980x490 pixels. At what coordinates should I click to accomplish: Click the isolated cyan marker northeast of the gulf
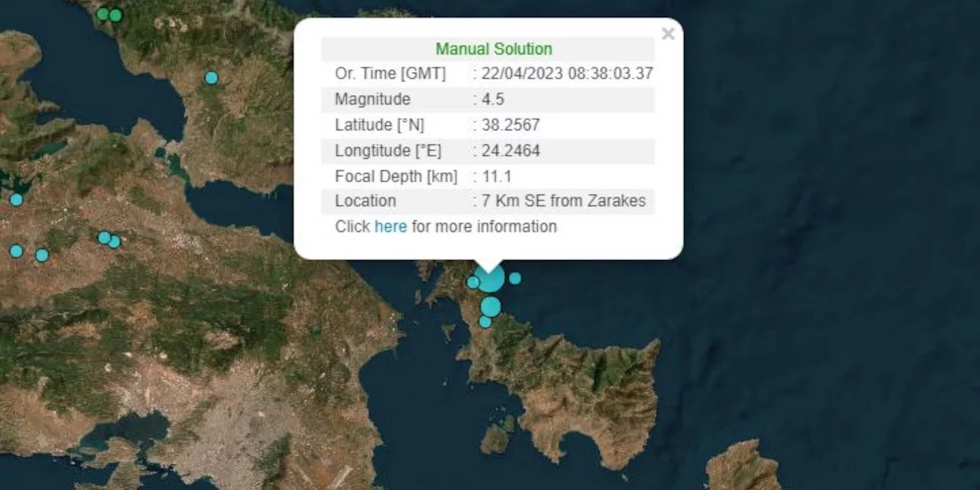pyautogui.click(x=211, y=77)
